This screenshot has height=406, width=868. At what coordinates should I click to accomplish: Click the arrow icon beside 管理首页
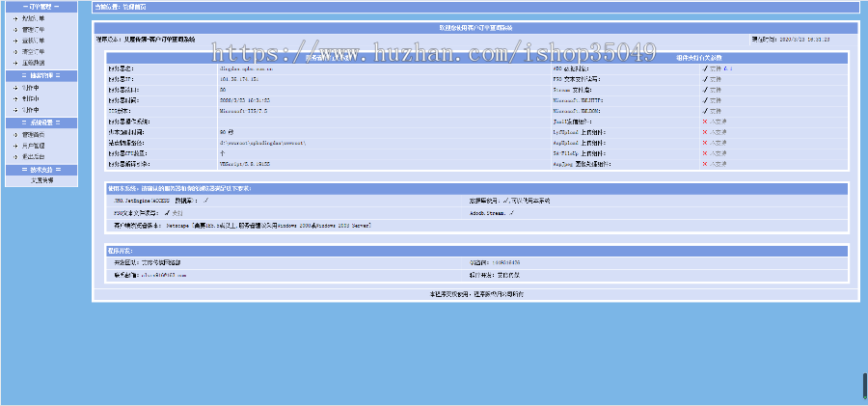(15, 135)
